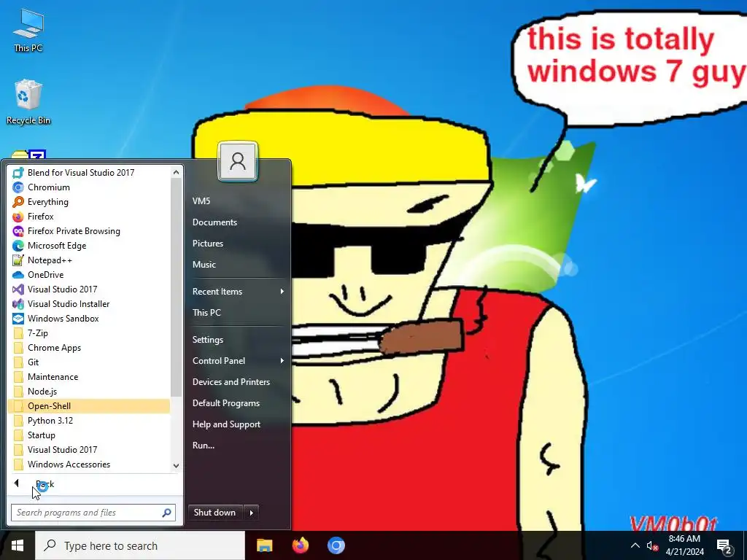Open Default Programs
The width and height of the screenshot is (747, 560).
click(x=238, y=402)
